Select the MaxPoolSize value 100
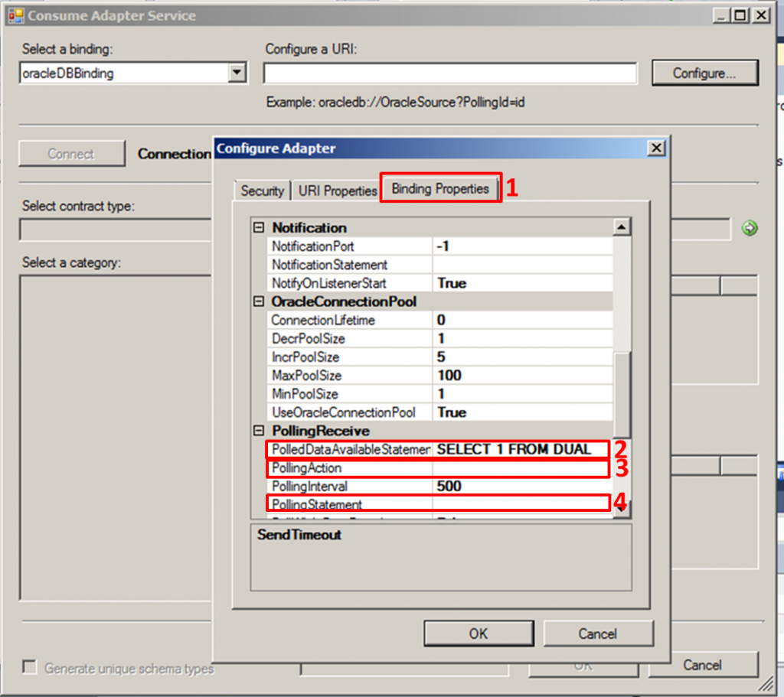The width and height of the screenshot is (784, 697). (449, 375)
